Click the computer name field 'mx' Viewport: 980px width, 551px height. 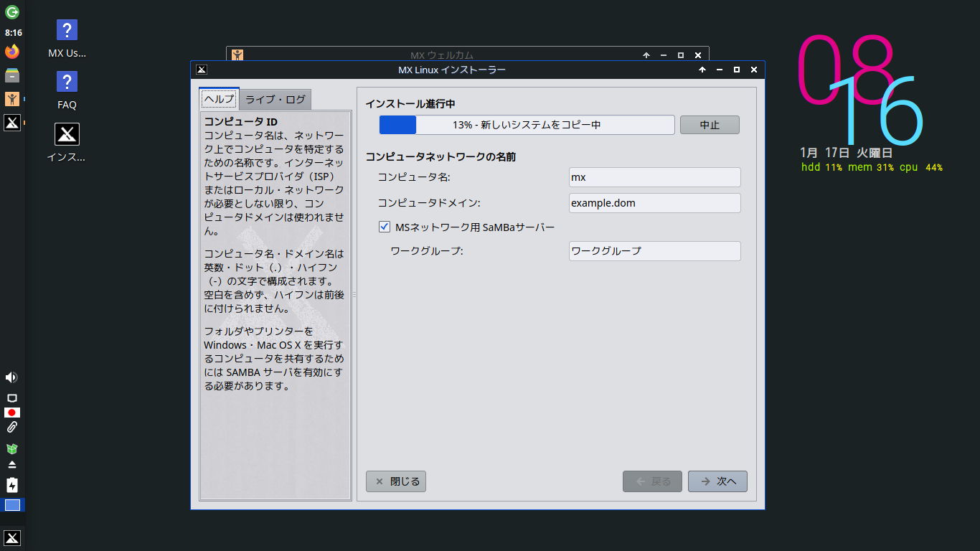(654, 177)
